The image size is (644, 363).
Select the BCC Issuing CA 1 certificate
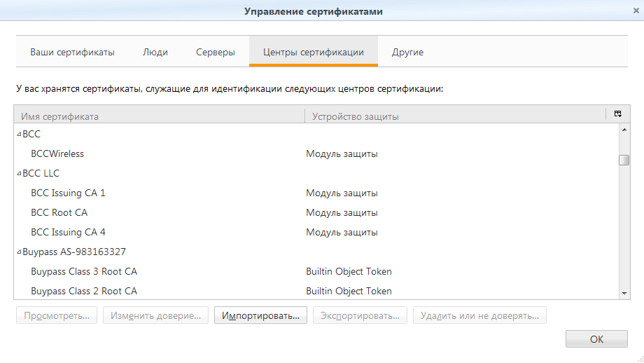click(x=68, y=193)
